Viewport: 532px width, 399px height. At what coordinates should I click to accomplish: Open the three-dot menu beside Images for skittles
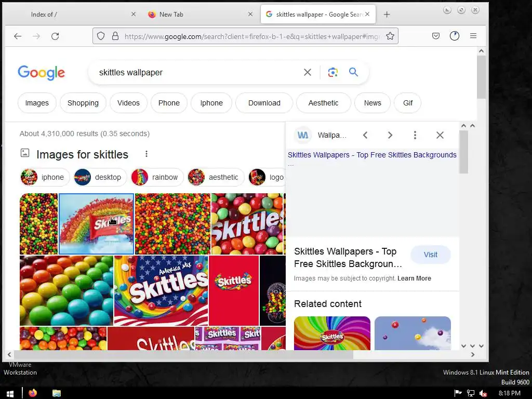(x=146, y=154)
